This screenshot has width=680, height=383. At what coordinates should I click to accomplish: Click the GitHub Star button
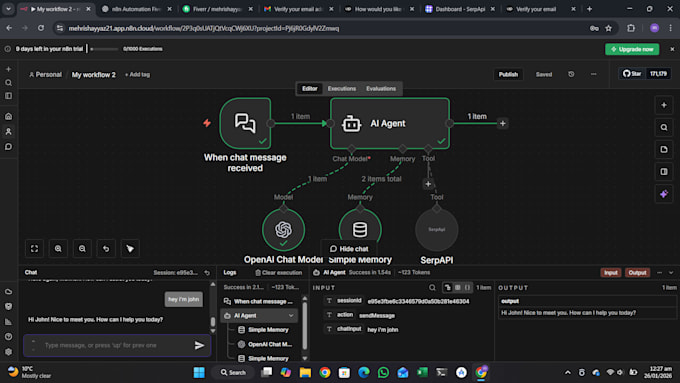point(632,74)
